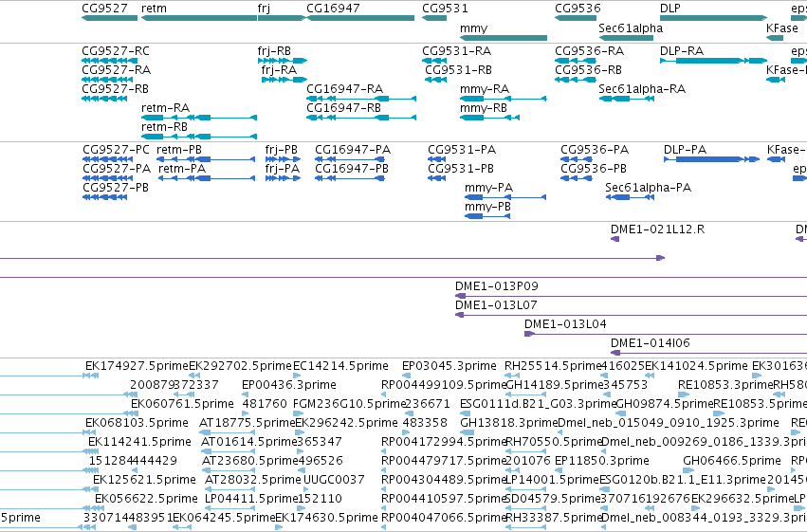Click the DME1-014I06 clone label
This screenshot has width=807, height=532.
tap(651, 343)
